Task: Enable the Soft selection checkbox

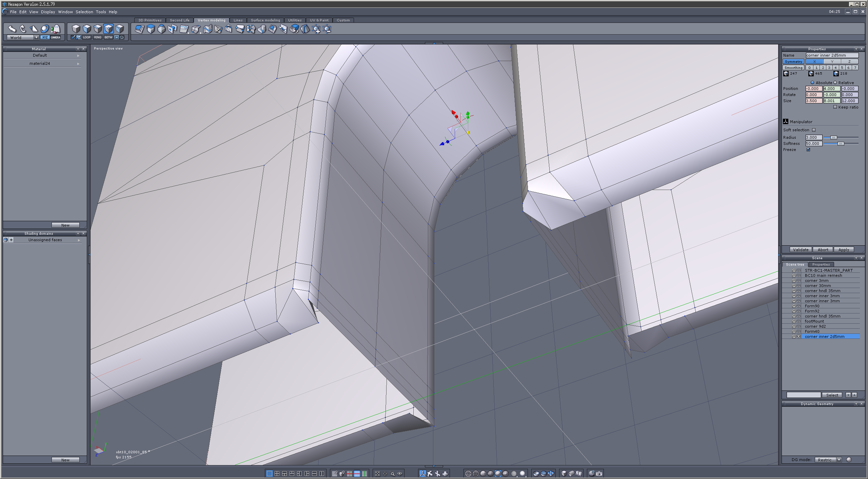Action: pyautogui.click(x=814, y=130)
